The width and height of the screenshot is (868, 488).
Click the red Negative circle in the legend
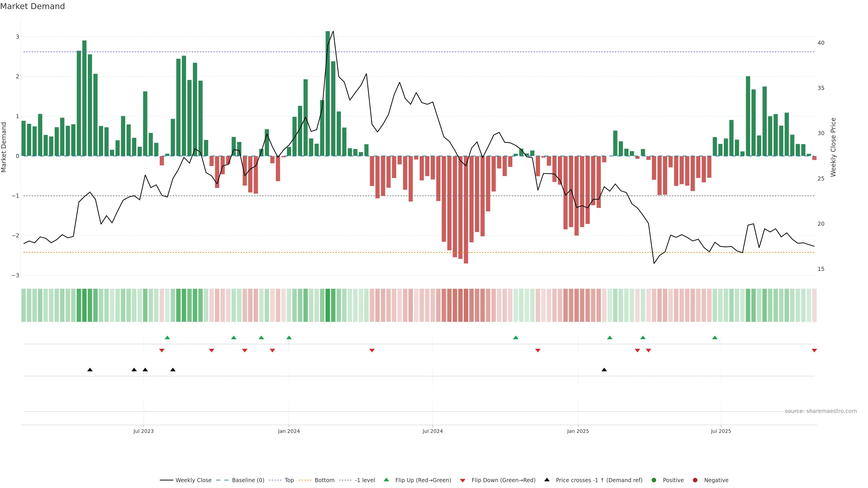click(695, 480)
